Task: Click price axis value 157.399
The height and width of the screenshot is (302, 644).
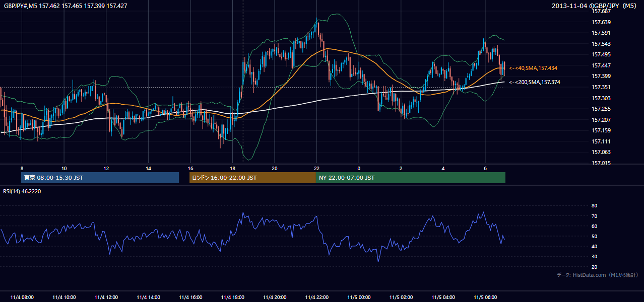Action: point(601,77)
